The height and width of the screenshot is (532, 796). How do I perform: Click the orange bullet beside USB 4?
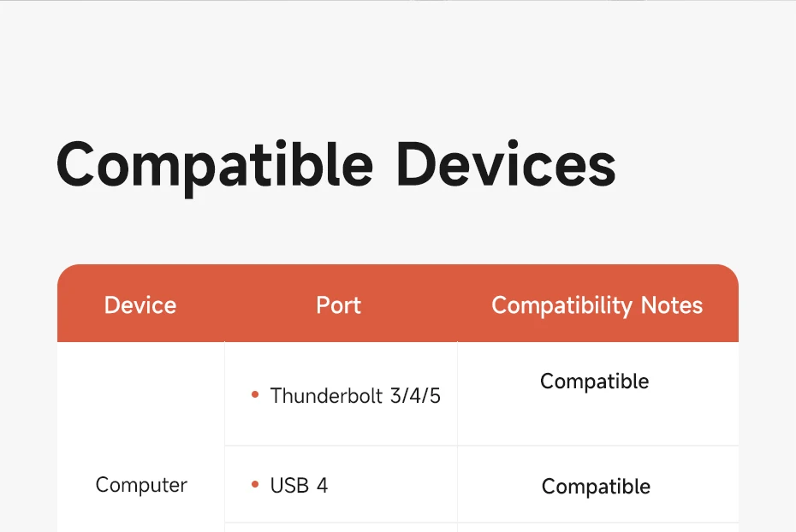(x=255, y=484)
